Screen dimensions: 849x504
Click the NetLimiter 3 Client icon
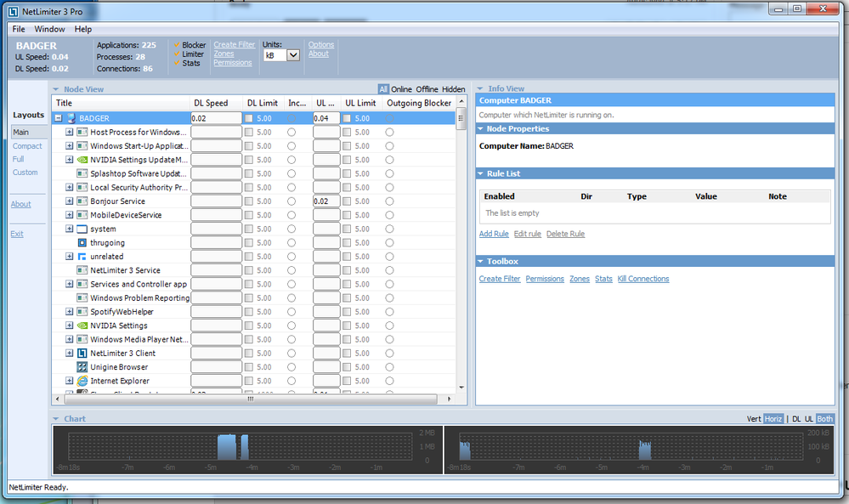tap(82, 353)
